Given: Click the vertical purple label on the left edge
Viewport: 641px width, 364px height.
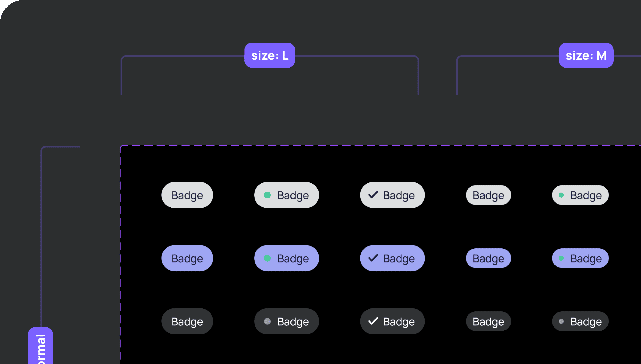Looking at the screenshot, I should pos(41,347).
